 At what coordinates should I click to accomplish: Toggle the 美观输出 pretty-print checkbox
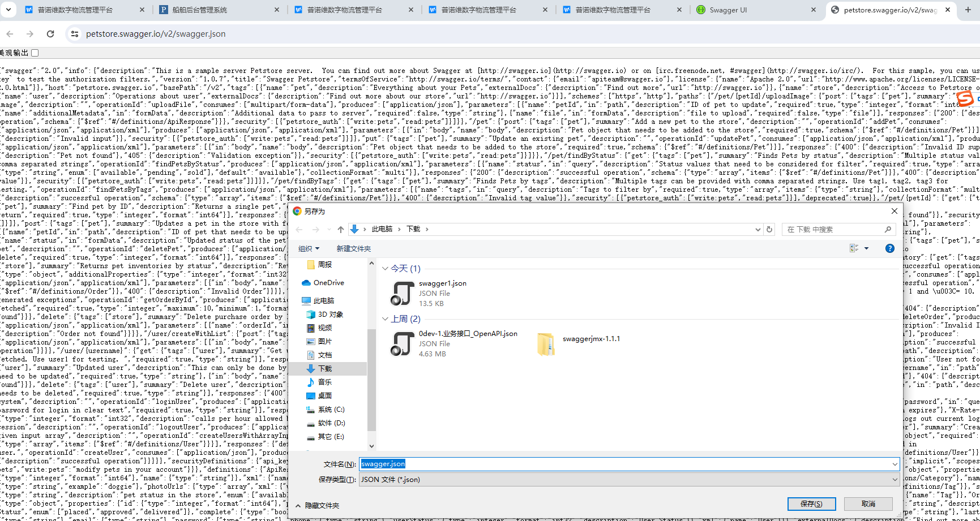35,53
